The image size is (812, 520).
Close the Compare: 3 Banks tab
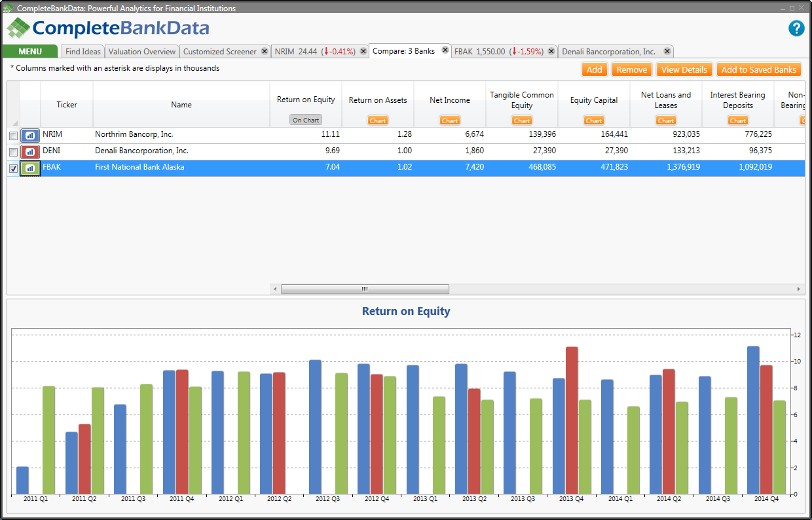445,50
